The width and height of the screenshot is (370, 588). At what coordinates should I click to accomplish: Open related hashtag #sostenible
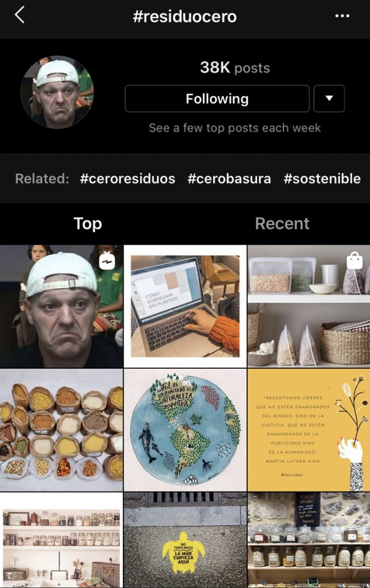tap(322, 179)
